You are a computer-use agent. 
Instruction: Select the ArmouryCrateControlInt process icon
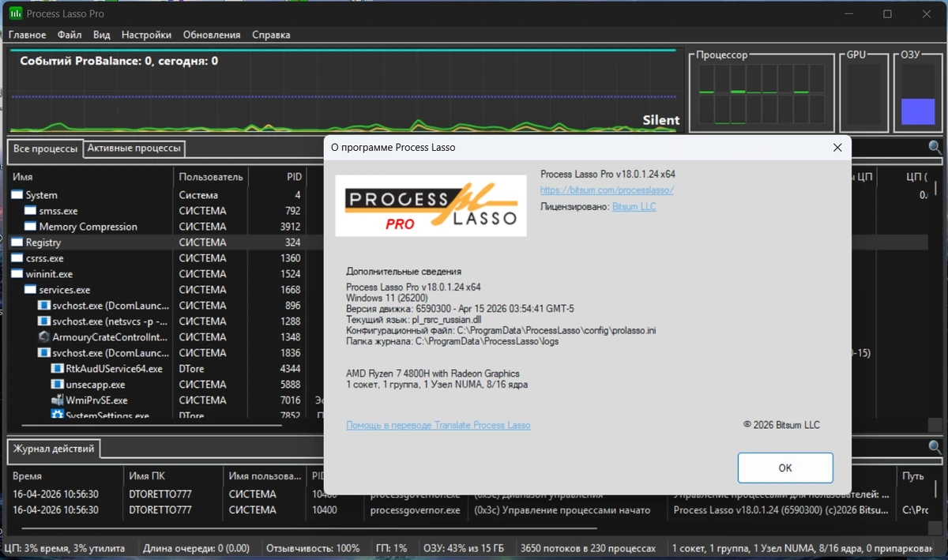[44, 337]
